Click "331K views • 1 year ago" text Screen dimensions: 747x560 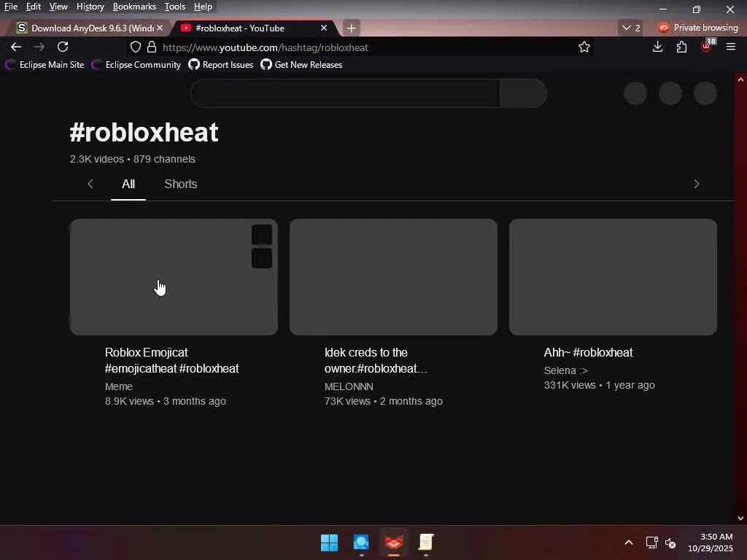click(600, 385)
